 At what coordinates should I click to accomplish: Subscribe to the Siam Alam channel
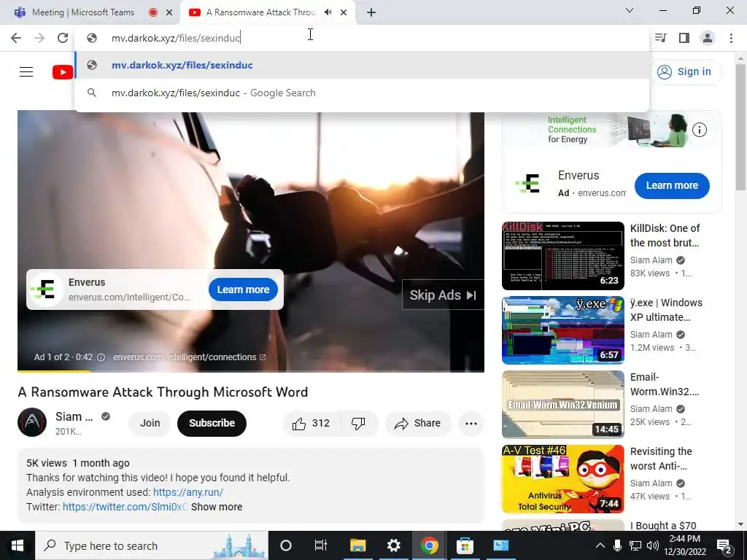tap(212, 423)
